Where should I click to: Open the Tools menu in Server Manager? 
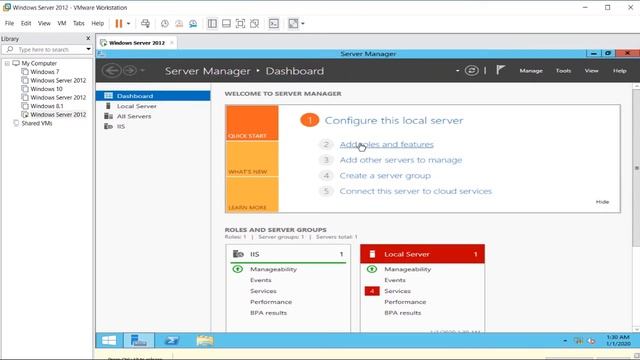coord(563,71)
